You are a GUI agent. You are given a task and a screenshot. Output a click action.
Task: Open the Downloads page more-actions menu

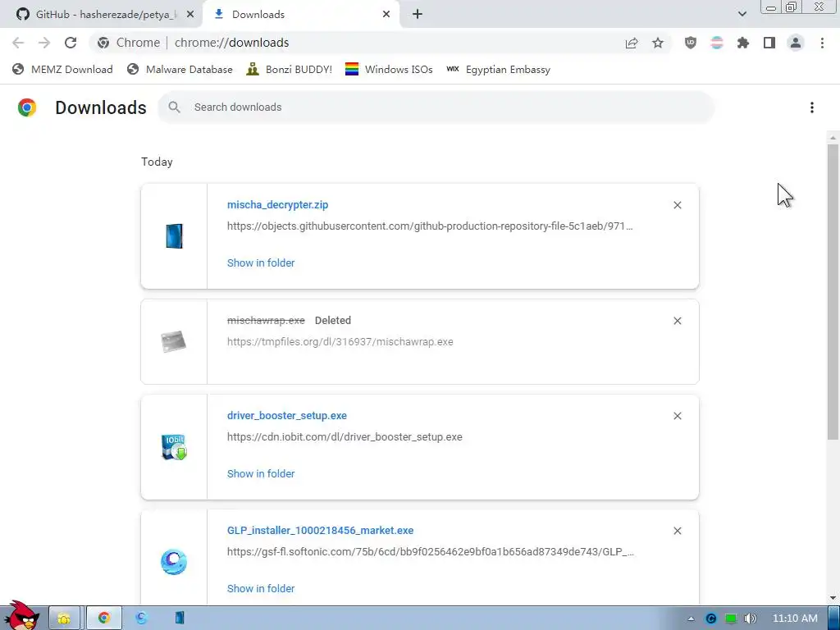tap(812, 107)
